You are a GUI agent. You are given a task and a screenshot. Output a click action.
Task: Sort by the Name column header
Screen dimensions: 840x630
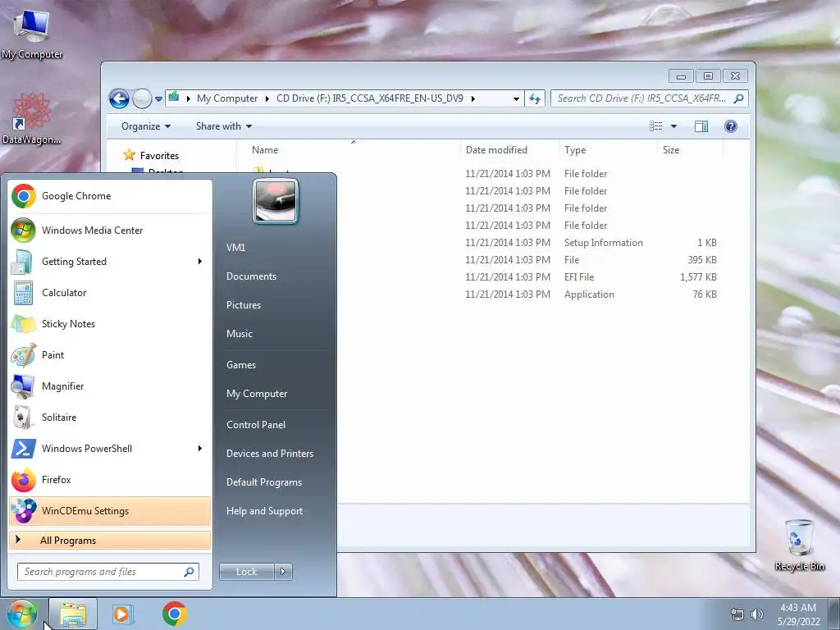[348, 150]
